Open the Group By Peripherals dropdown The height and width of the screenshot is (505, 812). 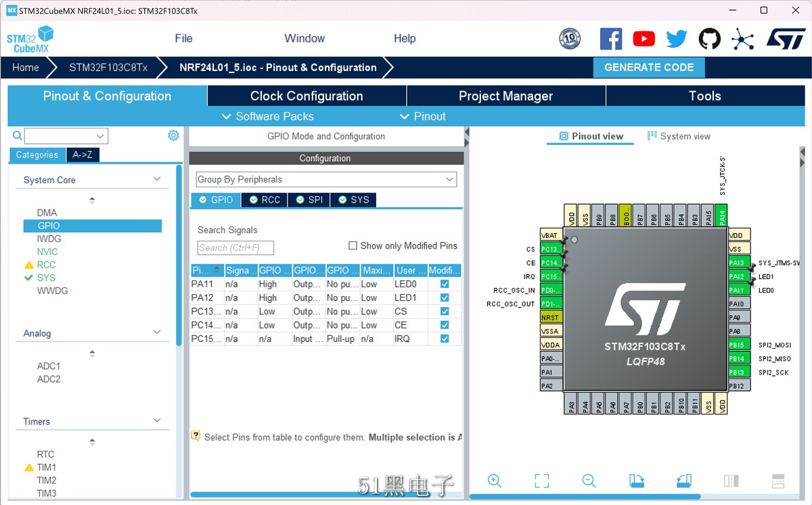326,179
